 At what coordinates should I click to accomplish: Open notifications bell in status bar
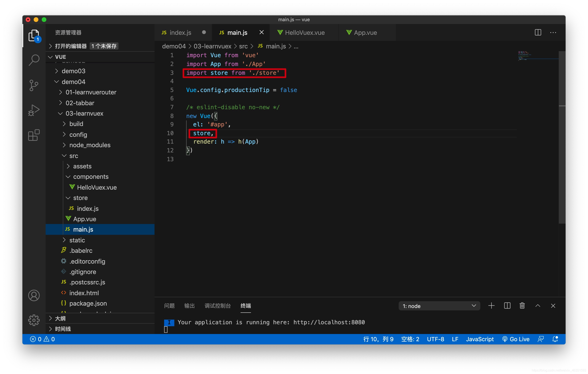(555, 339)
